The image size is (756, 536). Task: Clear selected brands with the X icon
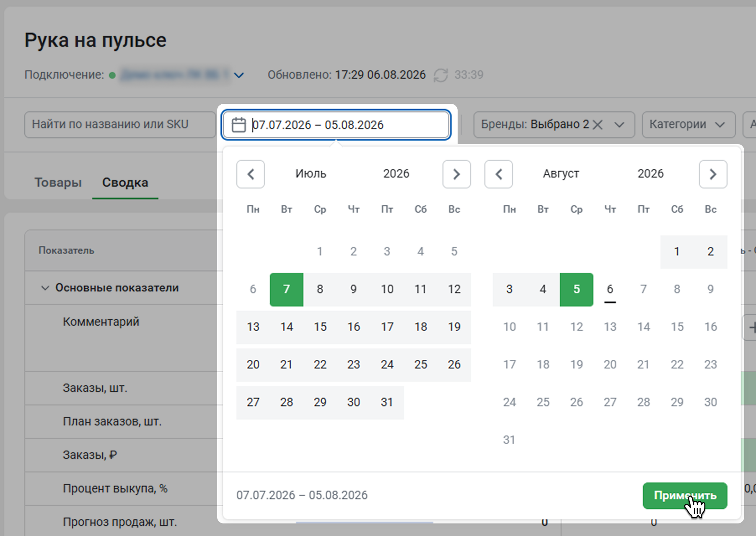598,125
